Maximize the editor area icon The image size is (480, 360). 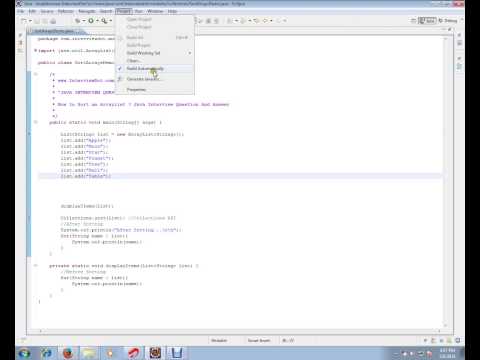[450, 29]
